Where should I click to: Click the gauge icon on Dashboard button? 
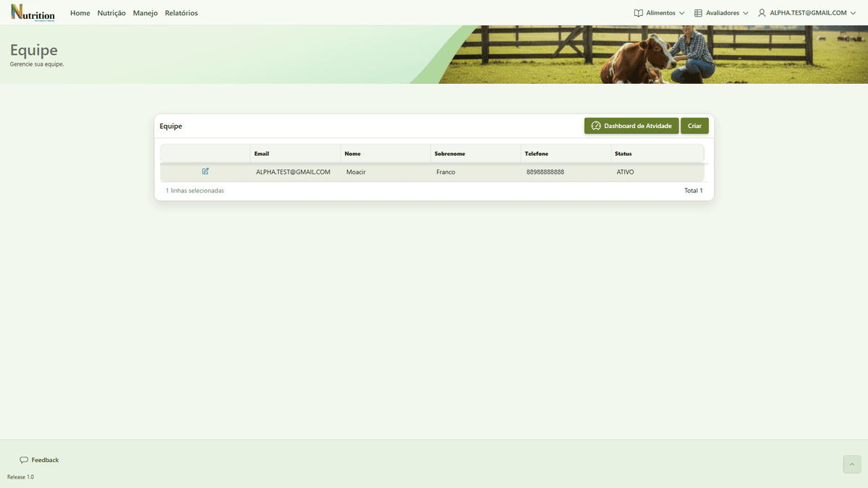point(596,126)
